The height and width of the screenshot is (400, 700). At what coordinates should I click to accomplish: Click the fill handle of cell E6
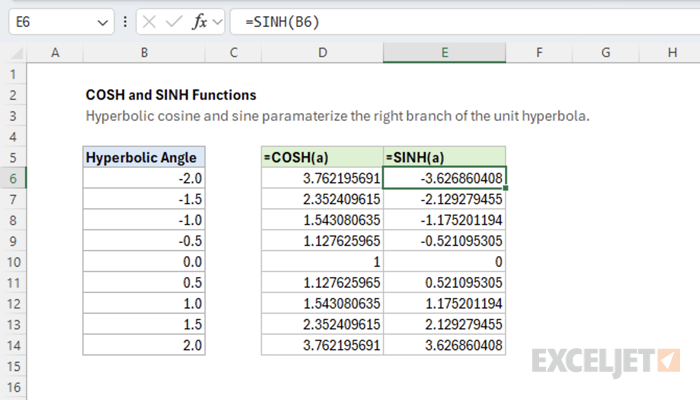(505, 188)
